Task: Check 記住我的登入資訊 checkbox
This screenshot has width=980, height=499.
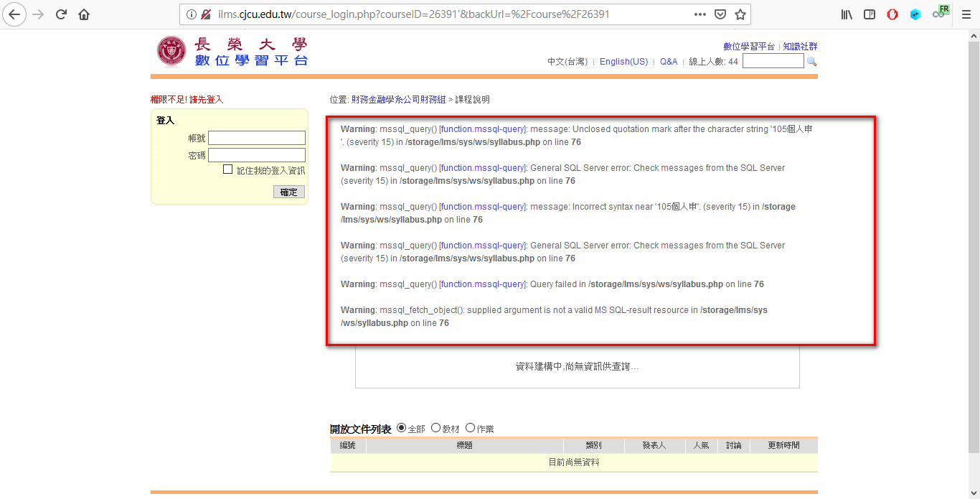Action: pos(227,169)
